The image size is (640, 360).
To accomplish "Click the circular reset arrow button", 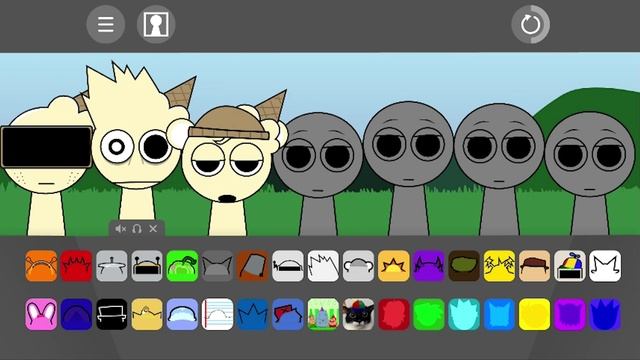I will pyautogui.click(x=531, y=24).
